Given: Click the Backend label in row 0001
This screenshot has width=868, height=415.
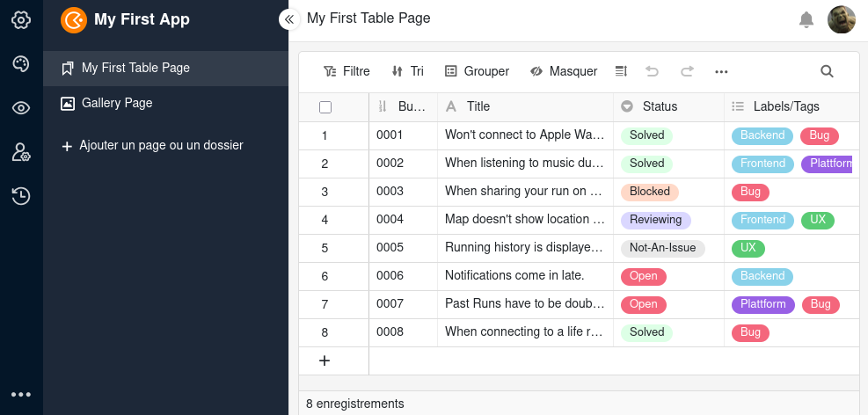Looking at the screenshot, I should pos(762,135).
